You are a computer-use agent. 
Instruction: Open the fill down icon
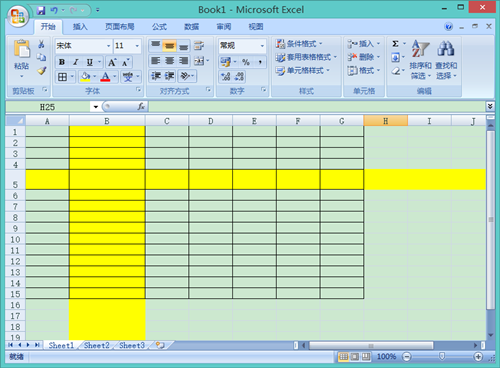tap(395, 57)
